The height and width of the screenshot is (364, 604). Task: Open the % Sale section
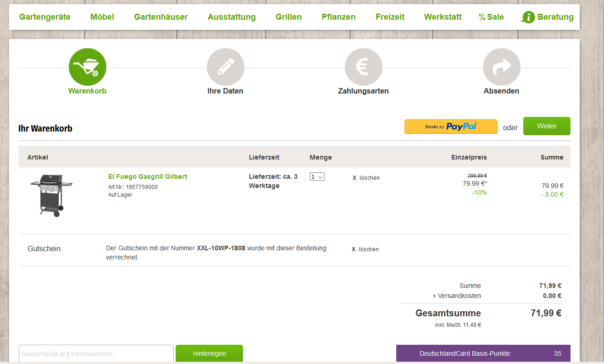[491, 17]
